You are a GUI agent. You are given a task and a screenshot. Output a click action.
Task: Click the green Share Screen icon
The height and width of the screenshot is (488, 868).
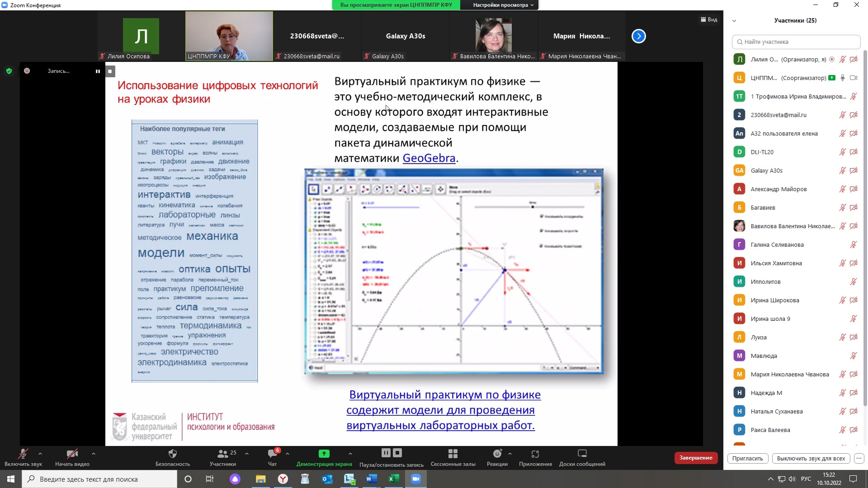[324, 454]
